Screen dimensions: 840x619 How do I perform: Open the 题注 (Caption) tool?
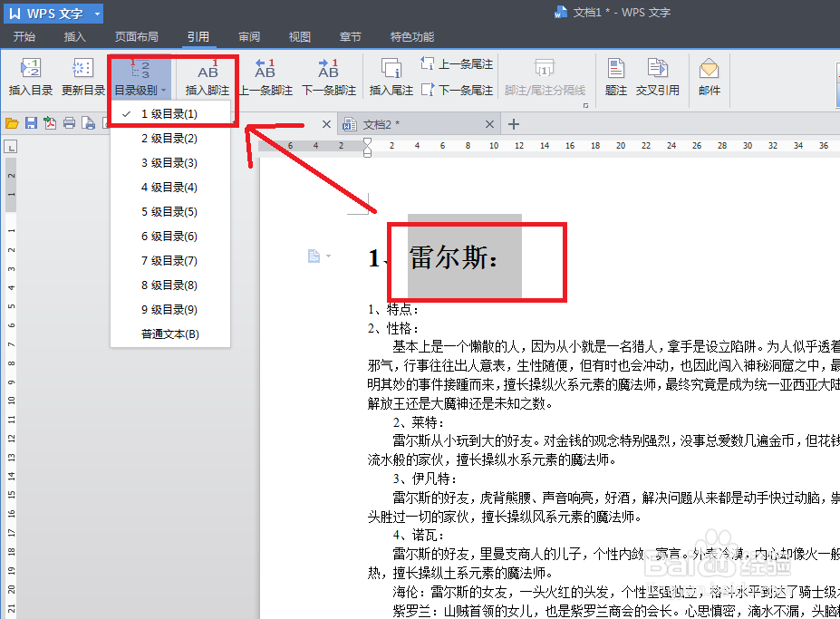tap(614, 77)
